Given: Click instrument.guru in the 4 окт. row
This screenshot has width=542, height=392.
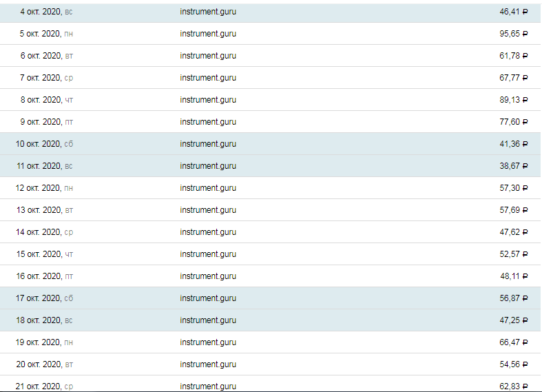Looking at the screenshot, I should [208, 12].
